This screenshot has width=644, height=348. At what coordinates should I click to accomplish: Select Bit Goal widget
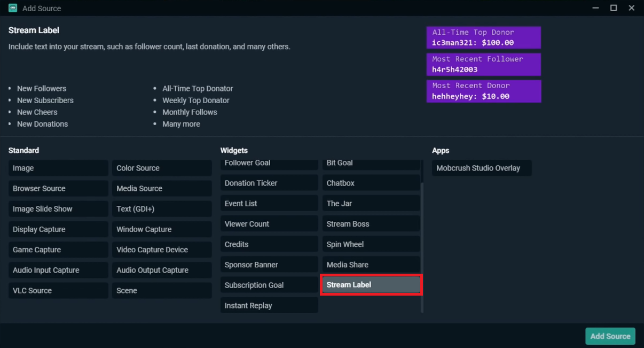coord(371,164)
